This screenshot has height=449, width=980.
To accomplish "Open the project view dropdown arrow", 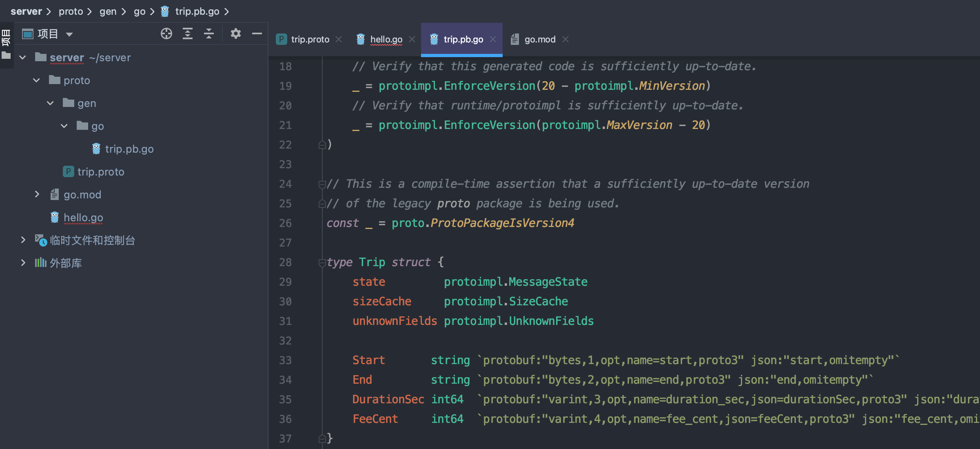I will [69, 34].
